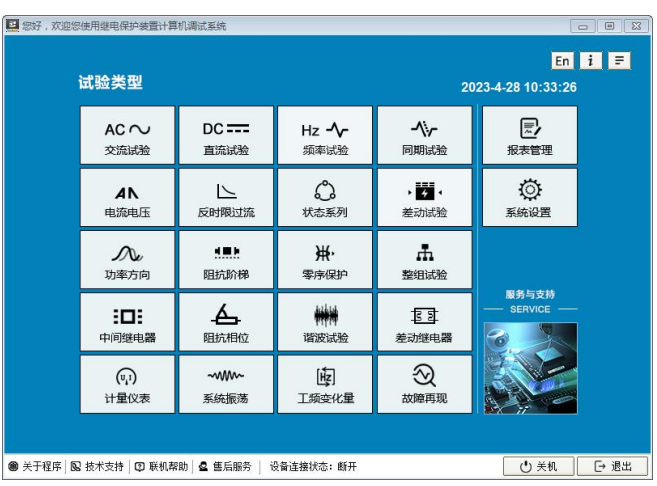Open the 直流试验 DC test tile
This screenshot has height=486, width=657.
(226, 136)
